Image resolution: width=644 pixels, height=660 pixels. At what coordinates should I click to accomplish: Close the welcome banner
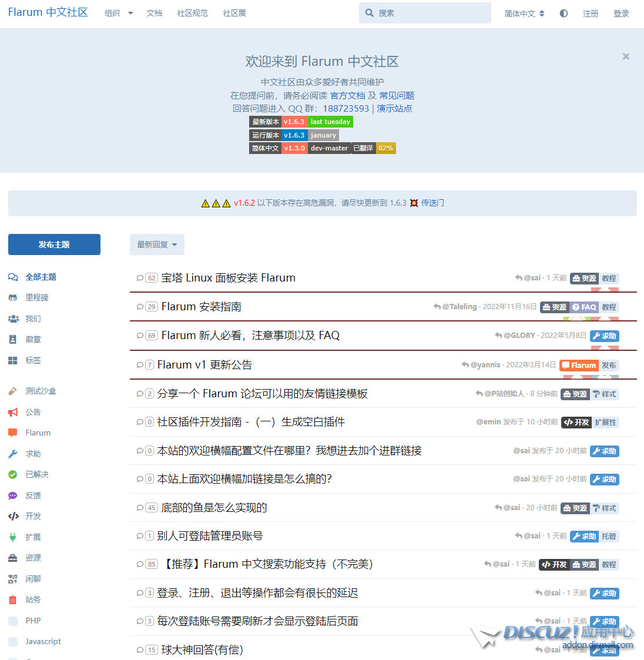[x=626, y=56]
